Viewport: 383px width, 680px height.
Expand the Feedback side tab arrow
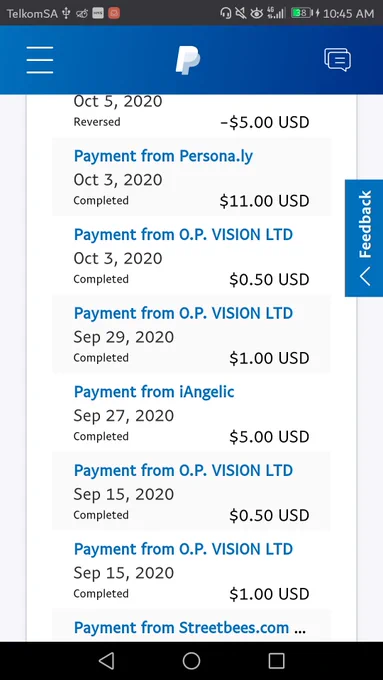365,276
